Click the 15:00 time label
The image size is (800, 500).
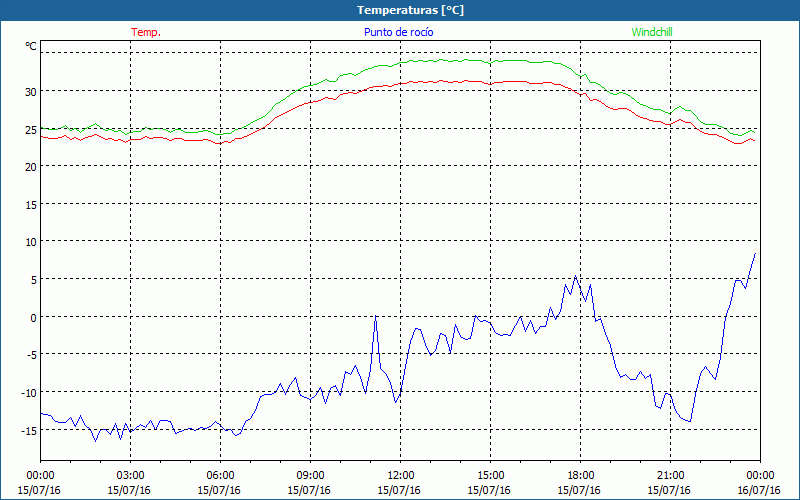point(490,476)
